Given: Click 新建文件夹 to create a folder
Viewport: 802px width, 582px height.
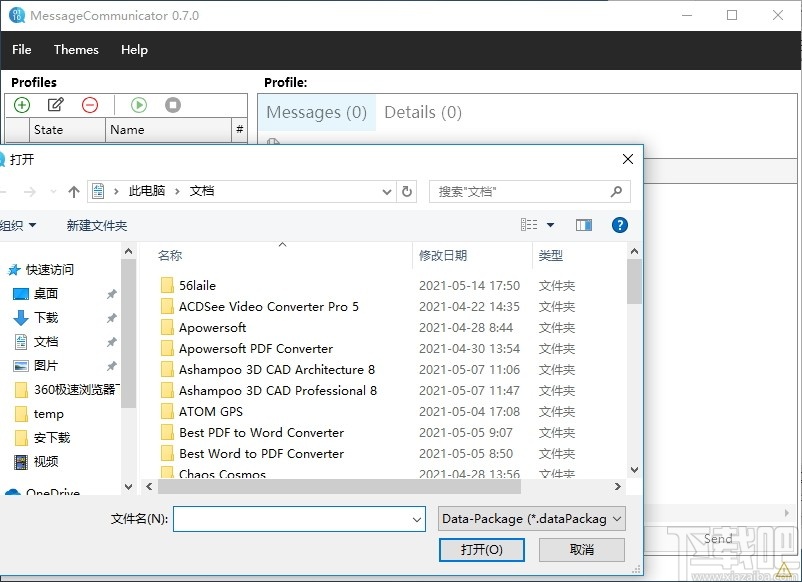Looking at the screenshot, I should [96, 225].
